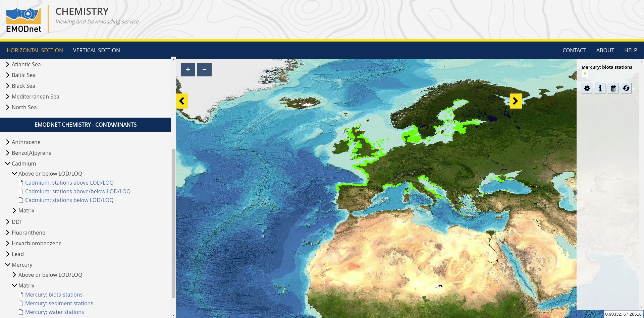Image resolution: width=644 pixels, height=318 pixels.
Task: Click document icon beside Cadmium: stations above/below LOD/LOQ
Action: coord(21,191)
